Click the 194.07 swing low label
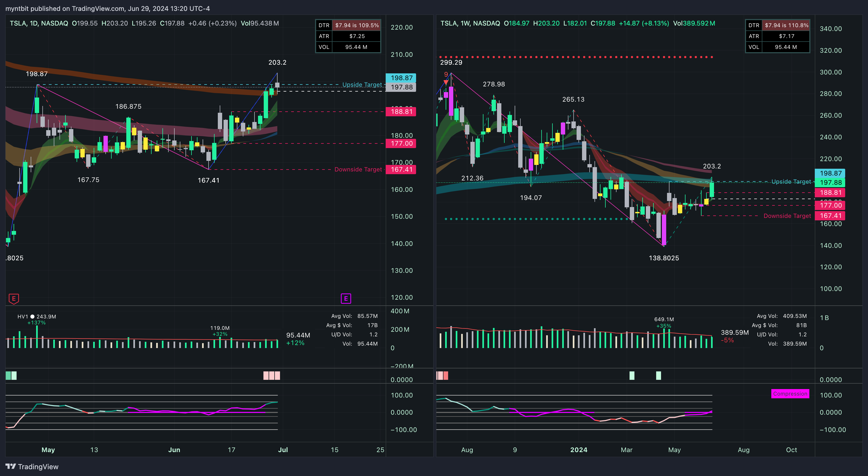868x476 pixels. (531, 198)
